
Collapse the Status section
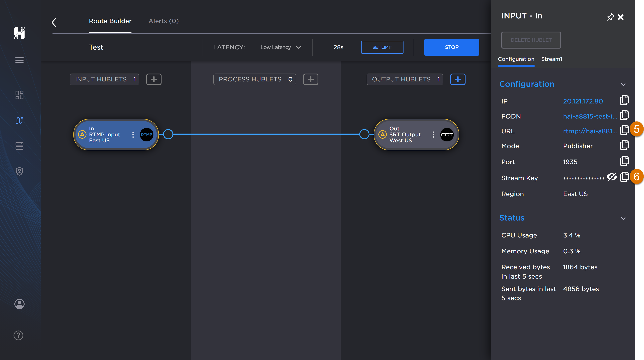click(623, 219)
